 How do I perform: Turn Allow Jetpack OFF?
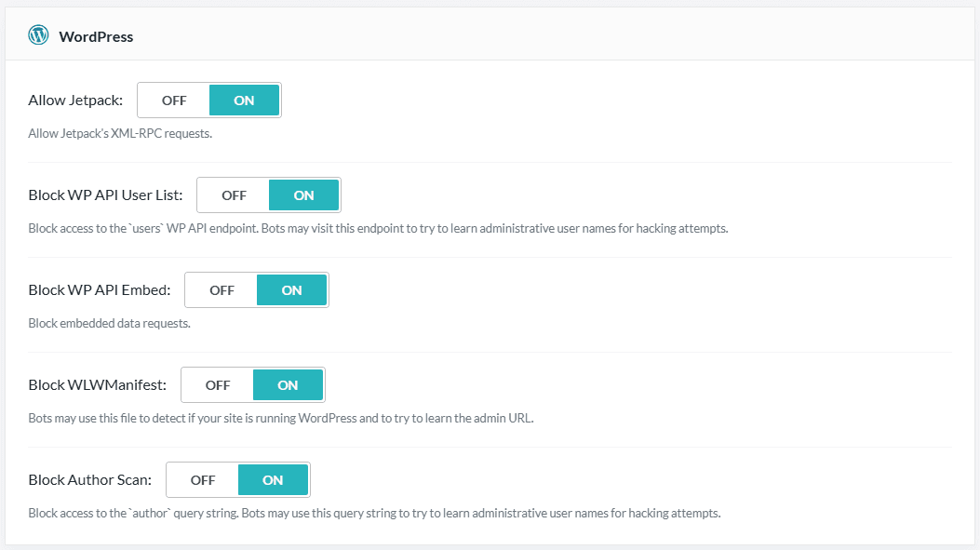174,100
